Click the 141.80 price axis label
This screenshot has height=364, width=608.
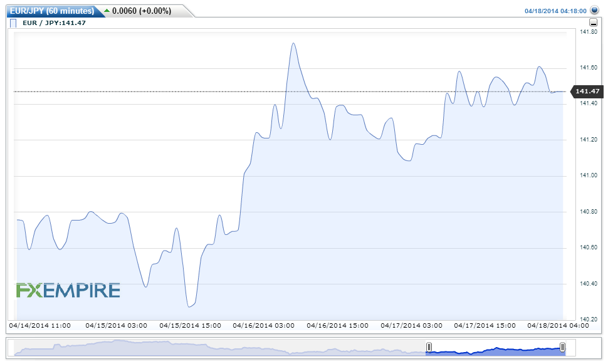click(588, 32)
